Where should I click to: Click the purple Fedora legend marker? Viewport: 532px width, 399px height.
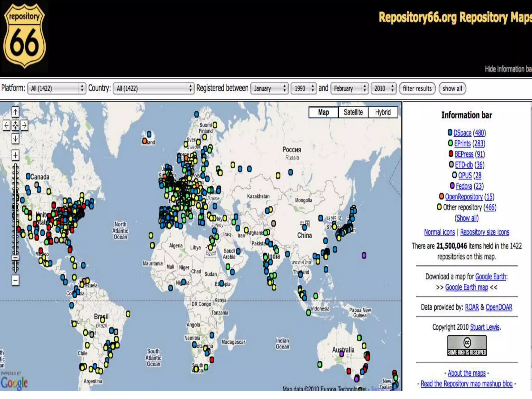pyautogui.click(x=452, y=185)
